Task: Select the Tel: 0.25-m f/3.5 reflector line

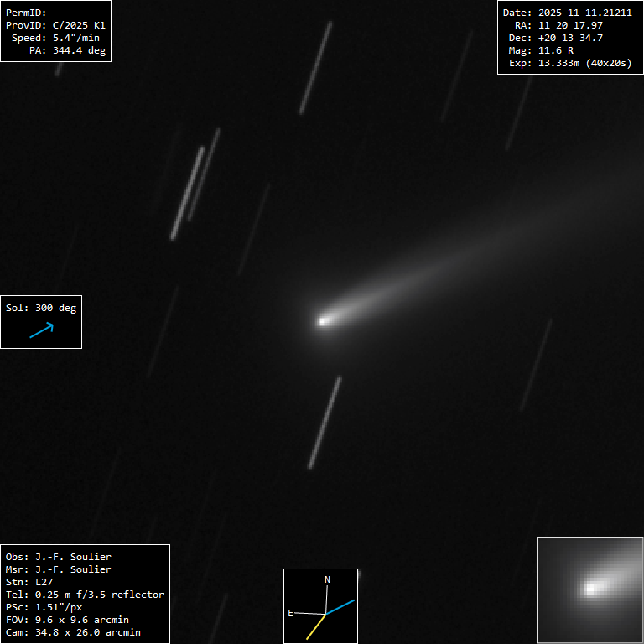Action: 85,595
